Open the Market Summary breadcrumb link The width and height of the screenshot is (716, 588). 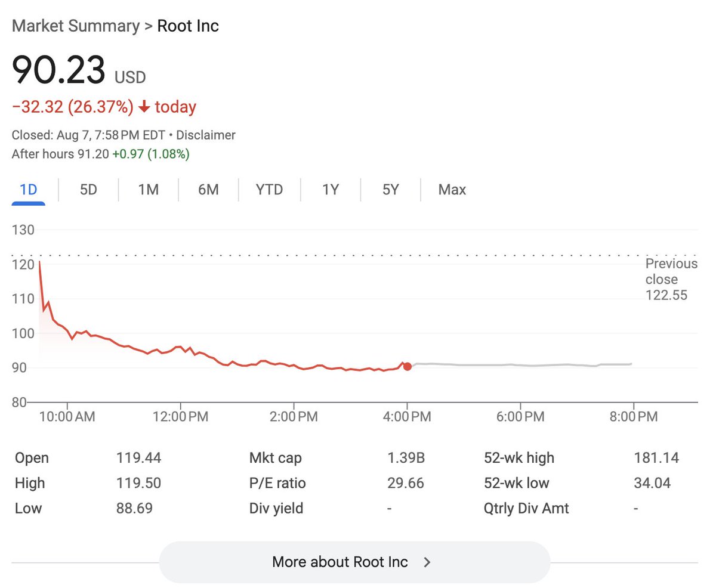coord(75,26)
